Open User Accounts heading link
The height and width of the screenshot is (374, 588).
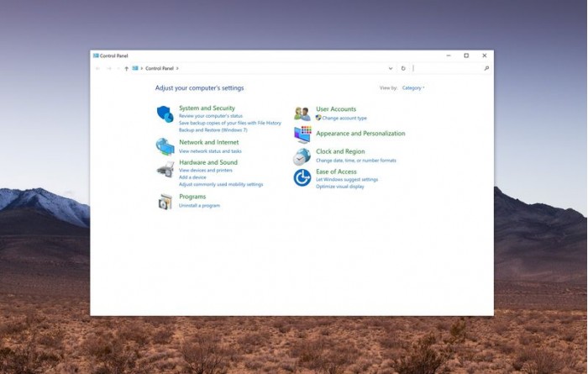(336, 109)
